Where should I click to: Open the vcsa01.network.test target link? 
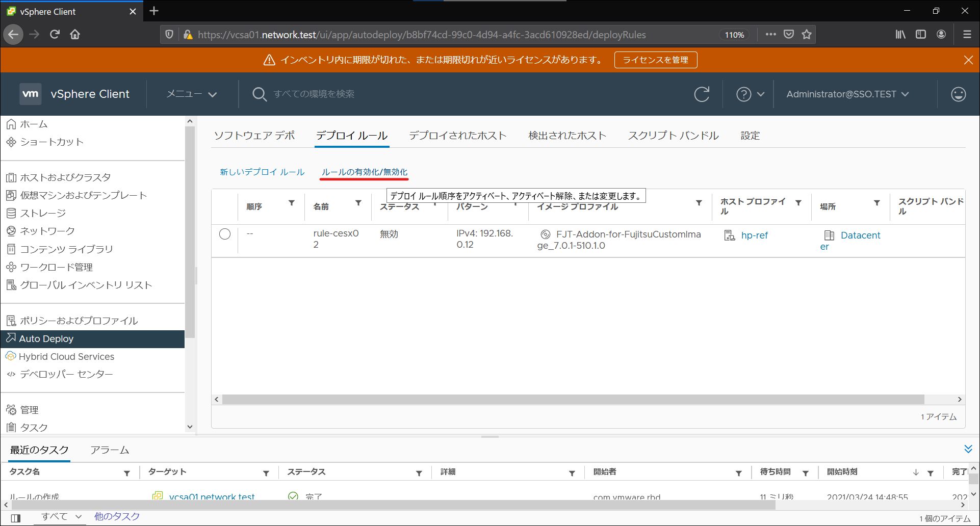[212, 497]
